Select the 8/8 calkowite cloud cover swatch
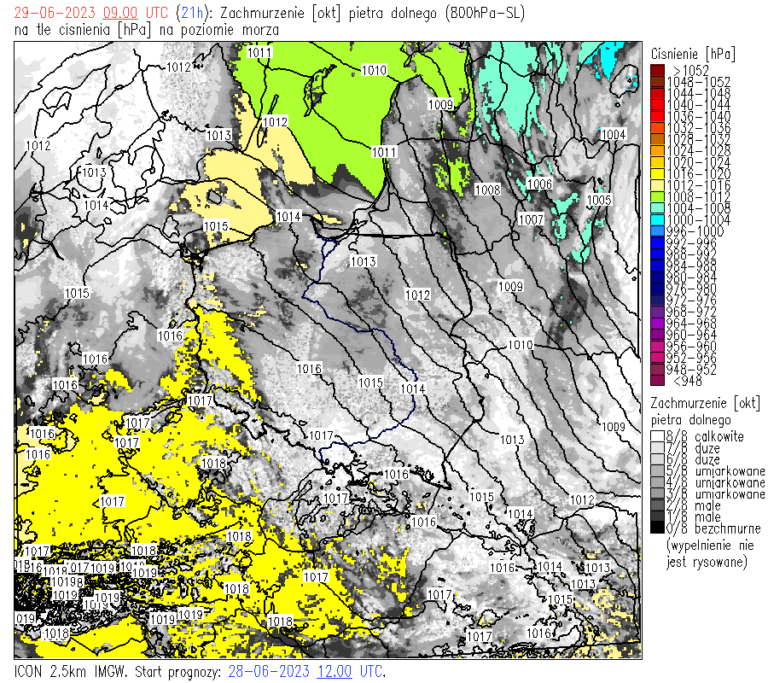The height and width of the screenshot is (683, 768). coord(656,437)
